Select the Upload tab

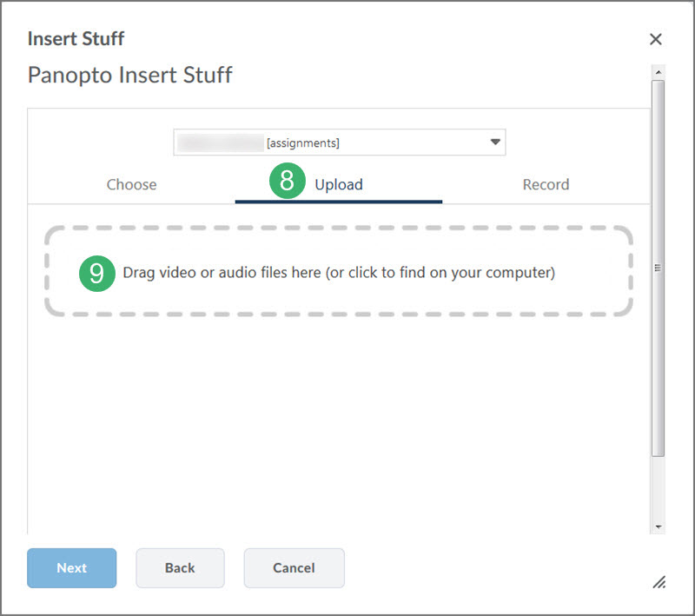point(339,184)
